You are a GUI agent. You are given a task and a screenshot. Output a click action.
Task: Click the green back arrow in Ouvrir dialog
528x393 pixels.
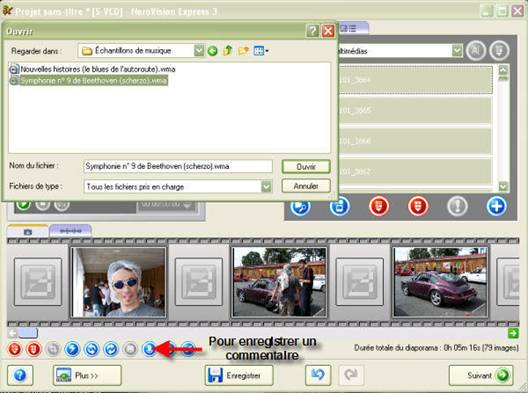[212, 51]
